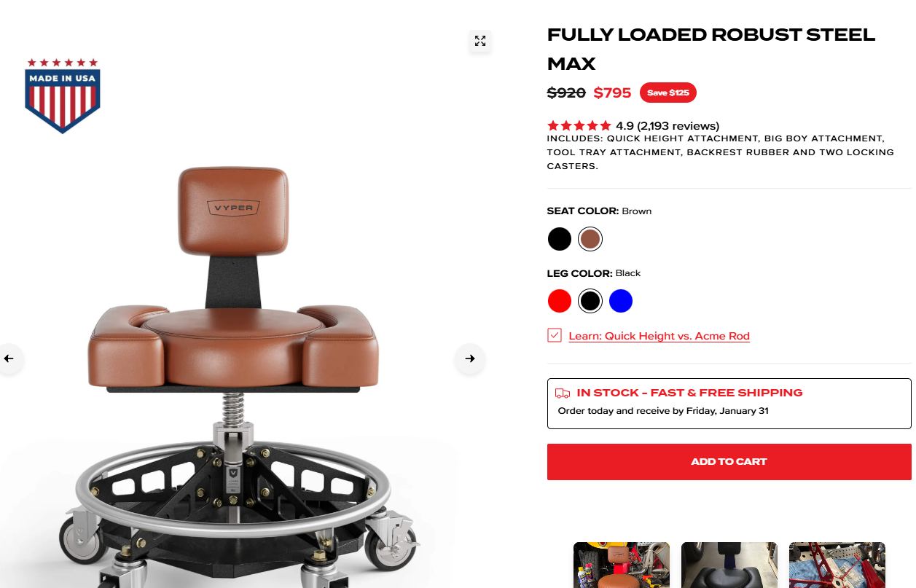Choose blue leg color
The height and width of the screenshot is (588, 916).
621,301
